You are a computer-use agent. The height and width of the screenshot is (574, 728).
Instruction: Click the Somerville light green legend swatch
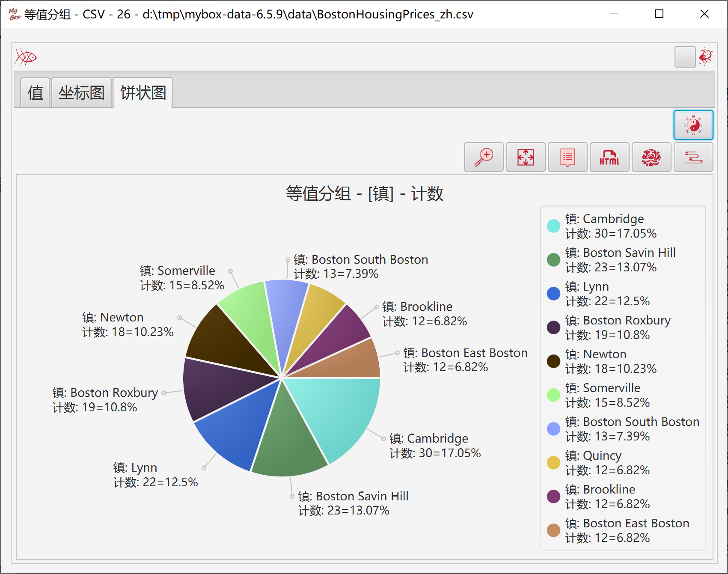[553, 395]
